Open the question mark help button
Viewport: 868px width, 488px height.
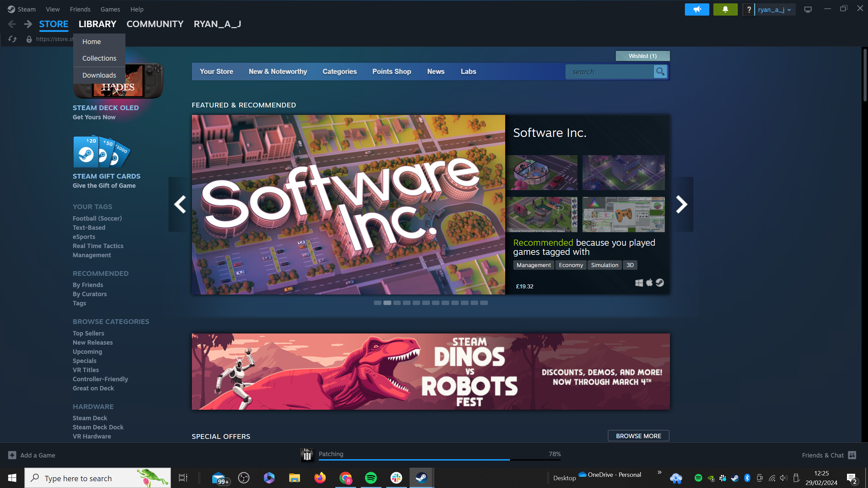click(x=749, y=9)
